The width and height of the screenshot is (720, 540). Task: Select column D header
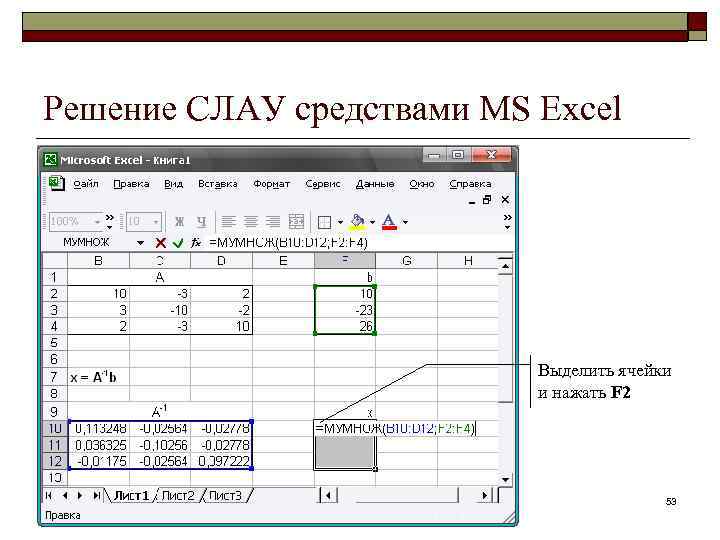221,261
